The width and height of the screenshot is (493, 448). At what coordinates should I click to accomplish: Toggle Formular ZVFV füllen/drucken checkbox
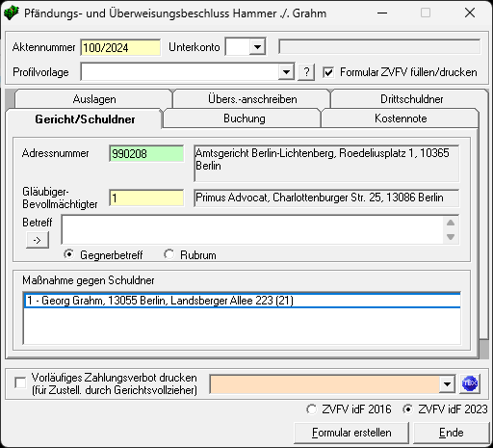click(x=328, y=72)
